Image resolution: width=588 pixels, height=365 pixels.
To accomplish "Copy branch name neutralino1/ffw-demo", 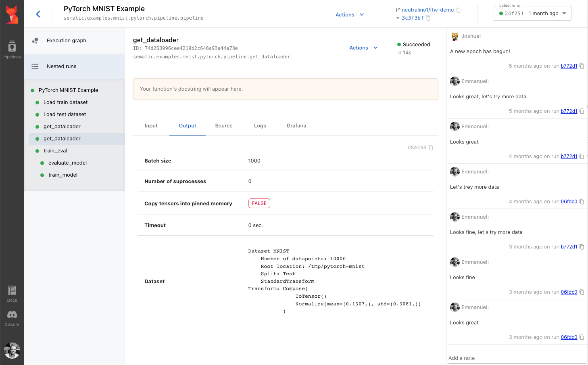I will click(x=458, y=10).
